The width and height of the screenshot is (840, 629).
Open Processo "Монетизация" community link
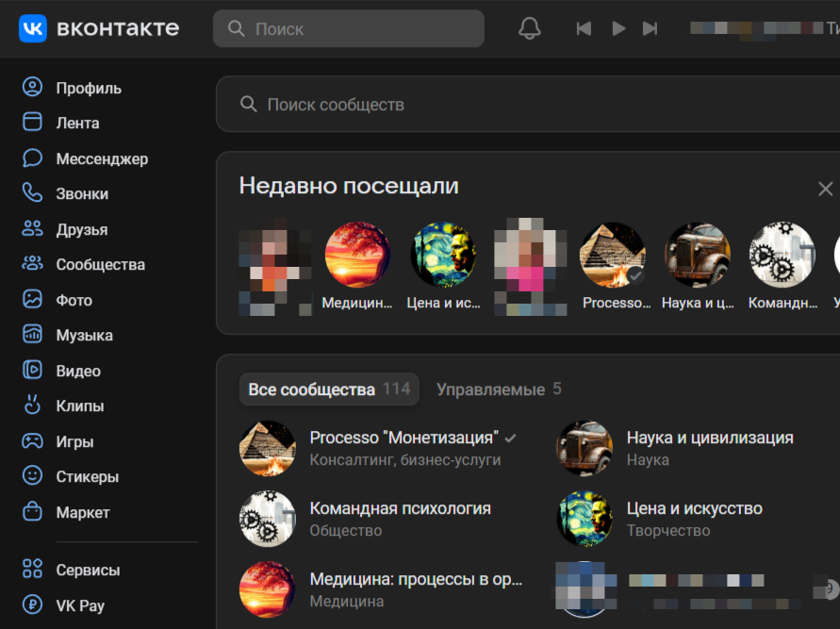point(404,438)
